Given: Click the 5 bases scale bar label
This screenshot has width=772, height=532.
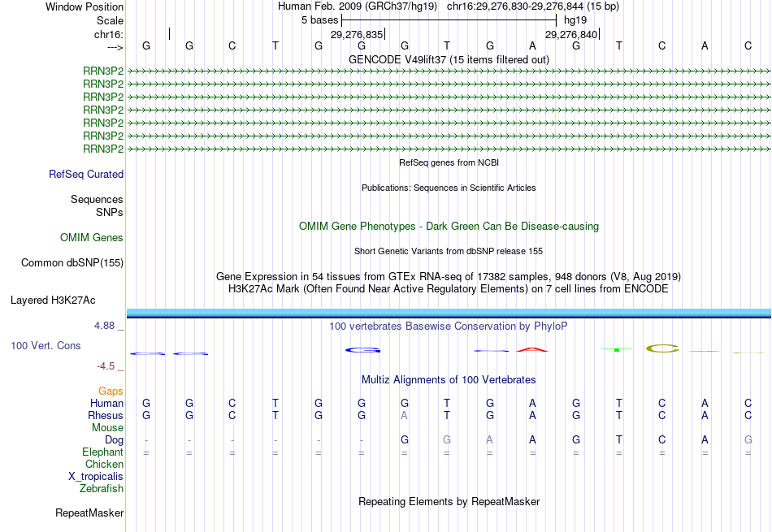Looking at the screenshot, I should tap(320, 20).
